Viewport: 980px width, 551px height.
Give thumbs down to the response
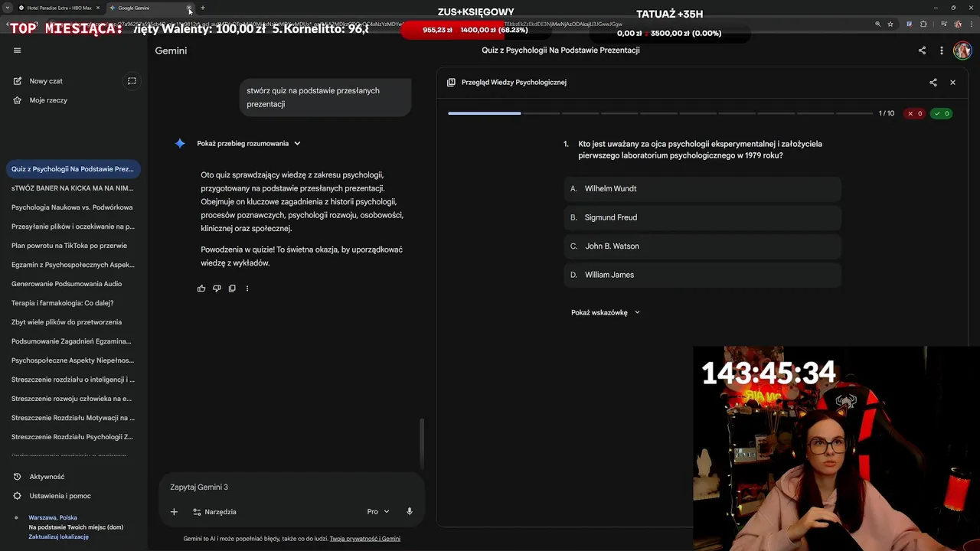click(217, 289)
